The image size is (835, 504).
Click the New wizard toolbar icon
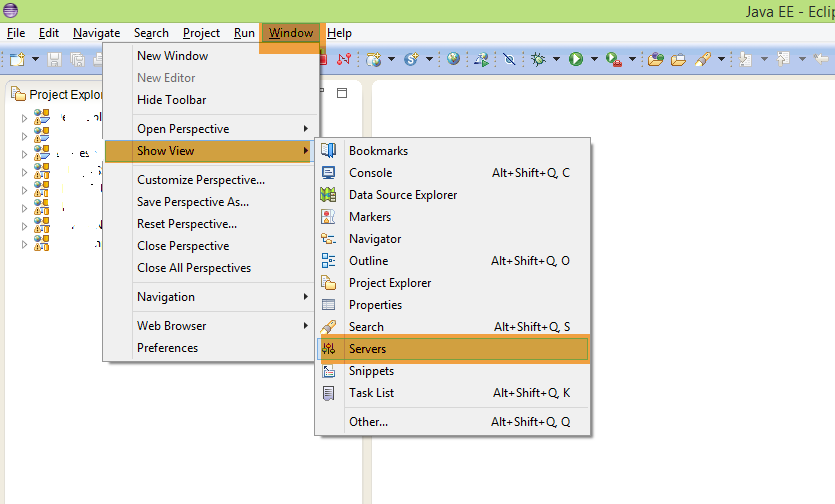pyautogui.click(x=17, y=59)
